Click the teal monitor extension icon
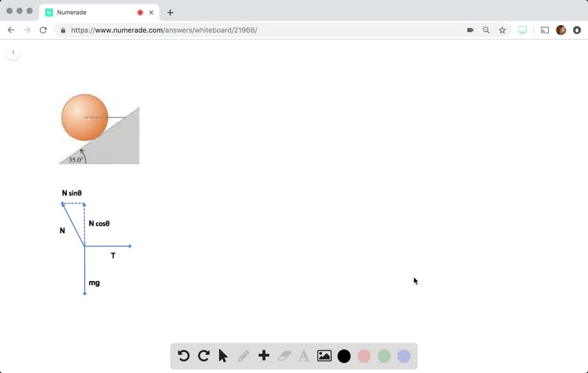The height and width of the screenshot is (373, 588). [x=523, y=30]
